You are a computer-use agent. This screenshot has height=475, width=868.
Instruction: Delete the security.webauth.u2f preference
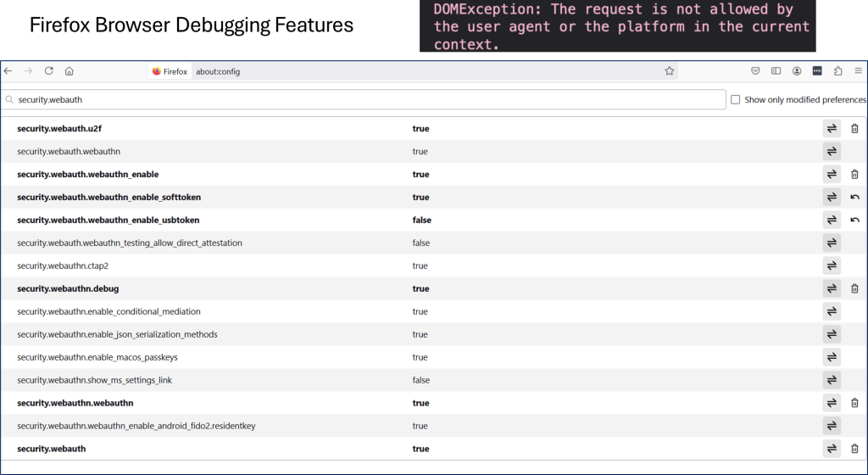tap(854, 129)
